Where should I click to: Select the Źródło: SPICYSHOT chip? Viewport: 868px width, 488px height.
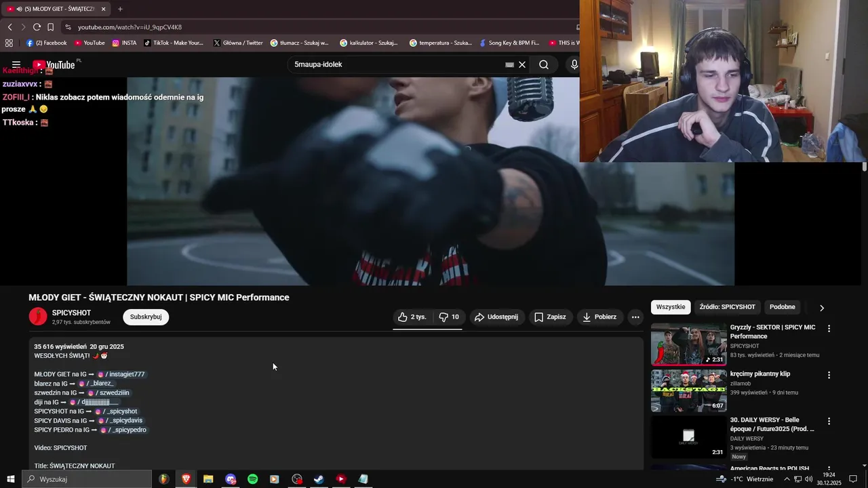tap(727, 307)
